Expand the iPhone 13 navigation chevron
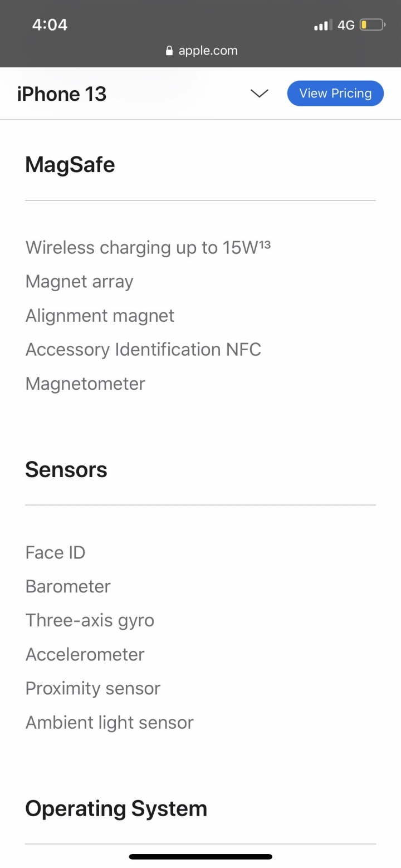401x868 pixels. [x=260, y=94]
